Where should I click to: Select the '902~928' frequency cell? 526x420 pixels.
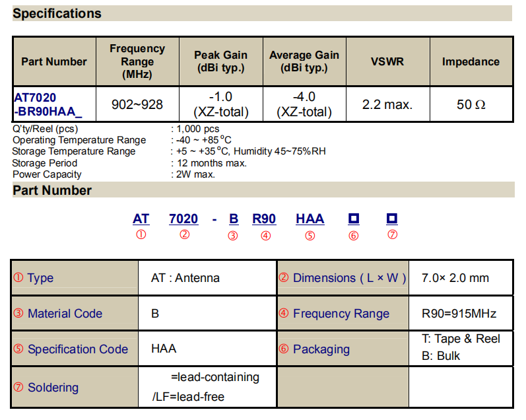(x=137, y=104)
